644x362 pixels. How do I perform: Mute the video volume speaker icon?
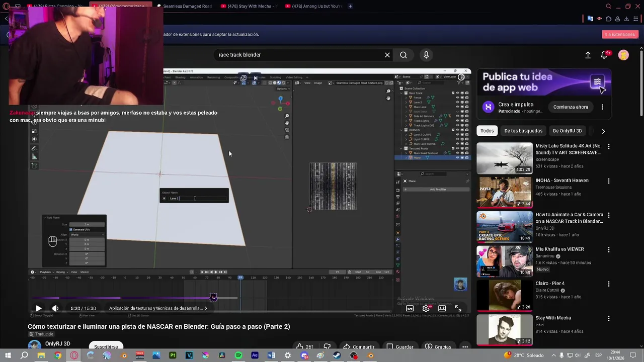coord(55,308)
